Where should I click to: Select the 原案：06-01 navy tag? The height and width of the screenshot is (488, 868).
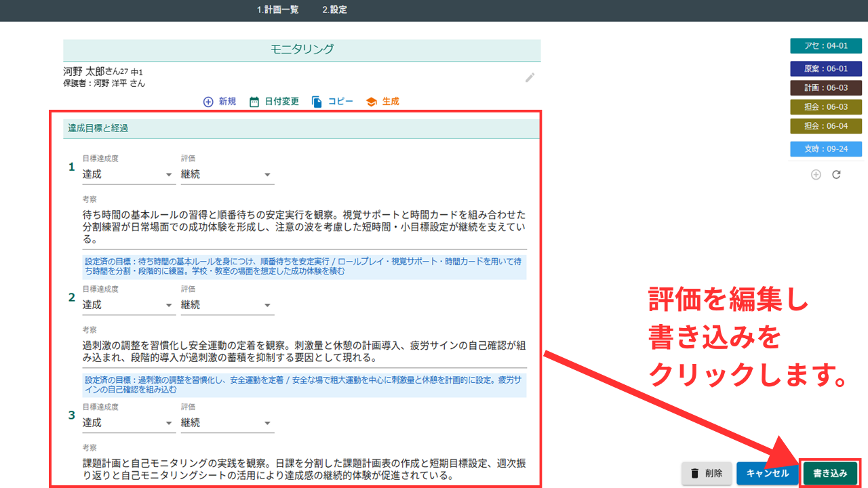825,68
